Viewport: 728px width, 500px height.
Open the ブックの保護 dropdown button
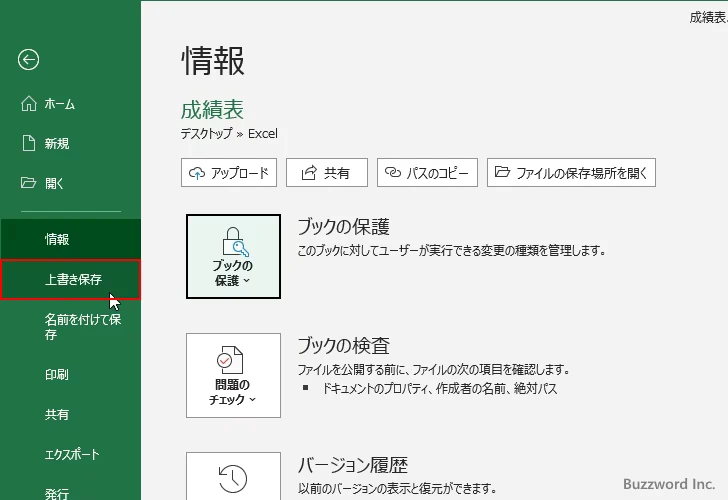(x=234, y=256)
